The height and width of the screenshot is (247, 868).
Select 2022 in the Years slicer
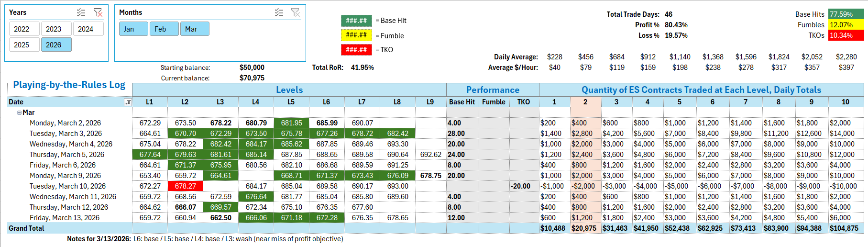pos(22,29)
